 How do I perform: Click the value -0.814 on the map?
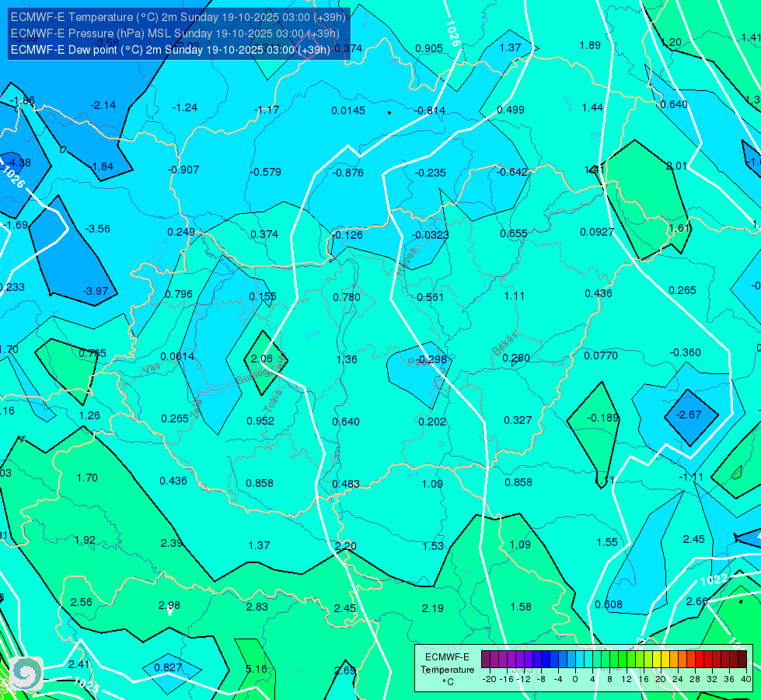(430, 110)
